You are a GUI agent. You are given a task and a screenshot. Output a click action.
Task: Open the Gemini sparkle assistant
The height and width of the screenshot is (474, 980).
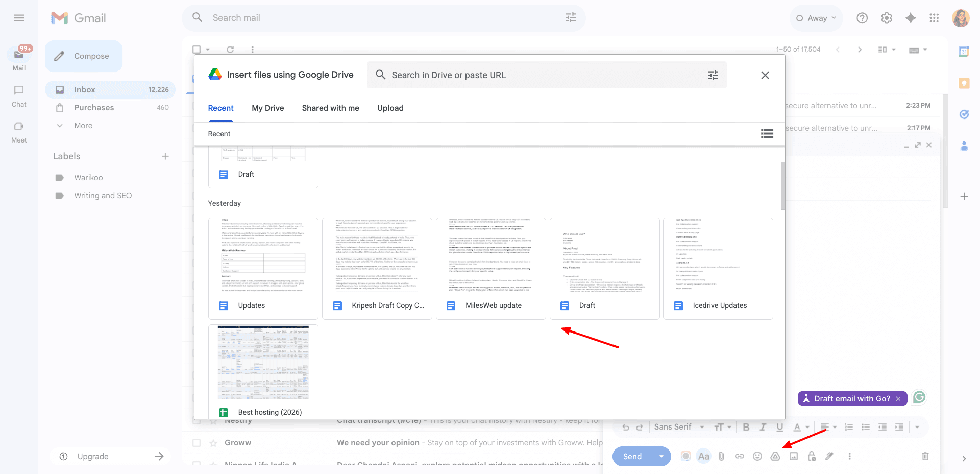coord(911,18)
